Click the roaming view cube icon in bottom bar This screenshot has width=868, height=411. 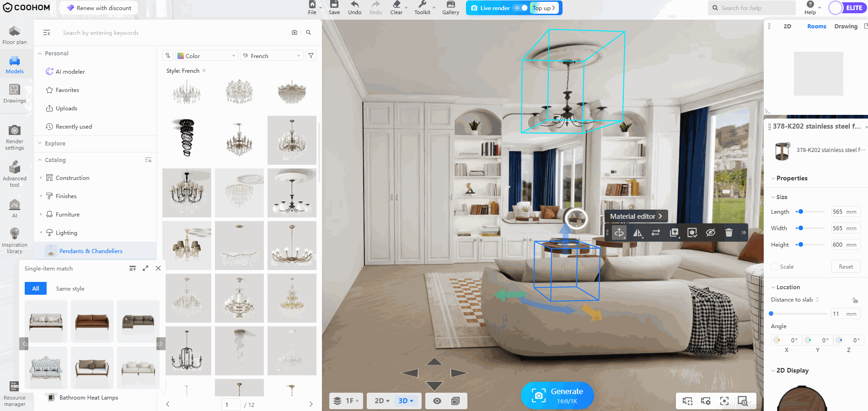(x=455, y=401)
